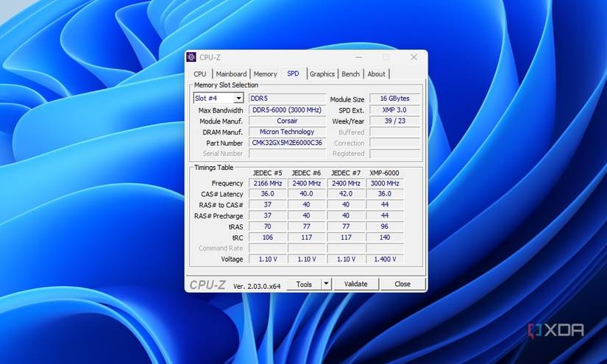The height and width of the screenshot is (364, 607).
Task: Go to the Graphics tab
Action: click(322, 74)
